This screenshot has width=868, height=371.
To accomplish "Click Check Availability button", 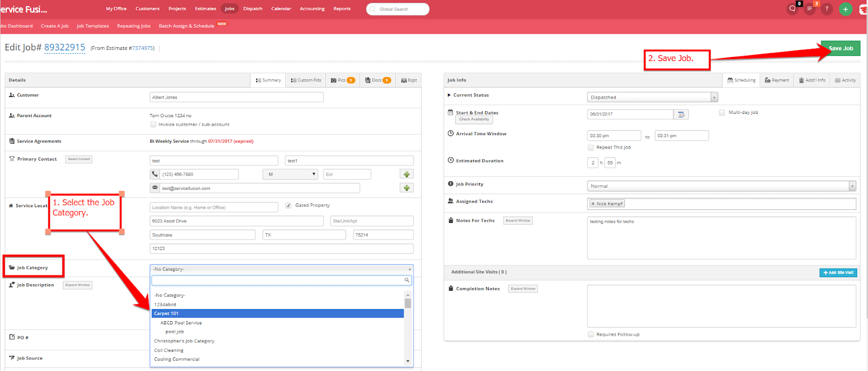I will pos(474,119).
